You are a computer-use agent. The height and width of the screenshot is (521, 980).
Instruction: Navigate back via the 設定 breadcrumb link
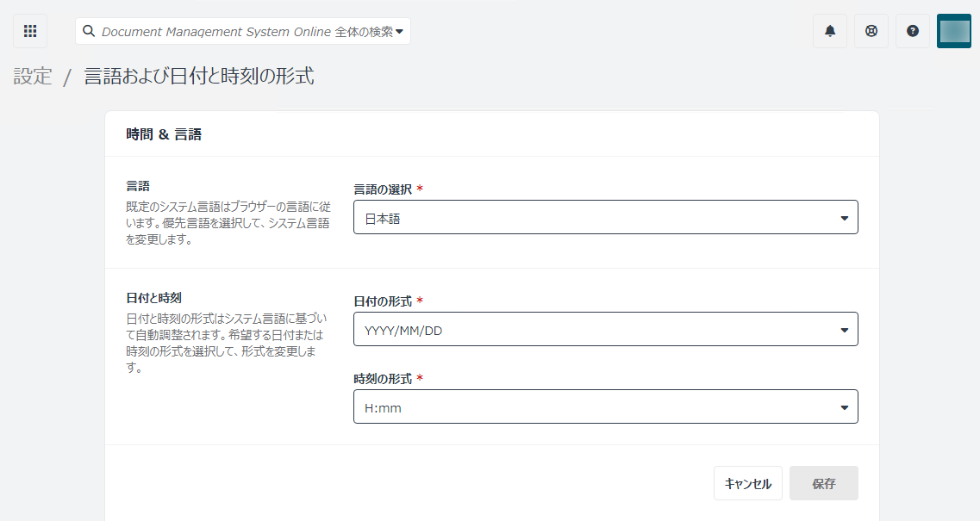[31, 76]
